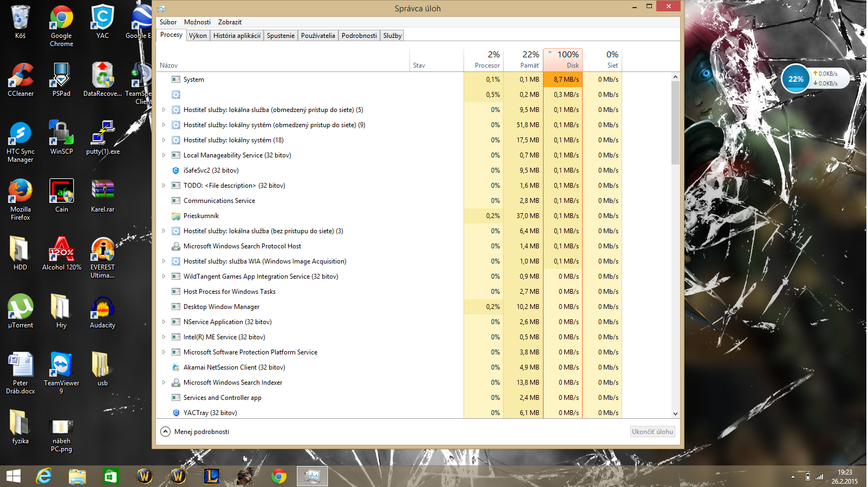Open the Služby tab
Screen dimensions: 868x487
coord(392,36)
